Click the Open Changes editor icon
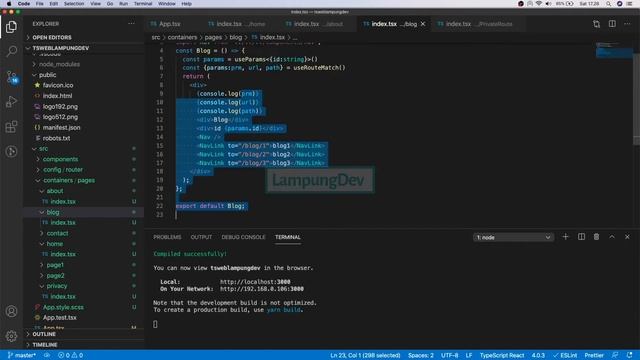Image resolution: width=640 pixels, height=360 pixels. coord(596,24)
